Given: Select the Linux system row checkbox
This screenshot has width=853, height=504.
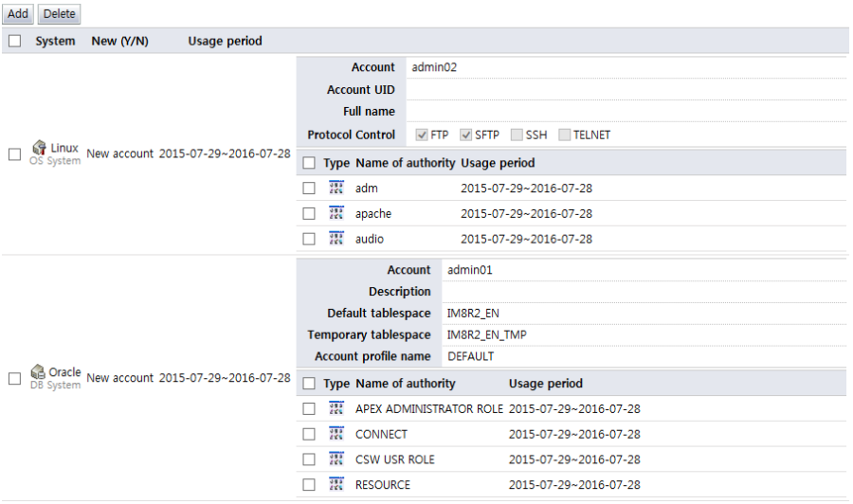Looking at the screenshot, I should pos(14,153).
